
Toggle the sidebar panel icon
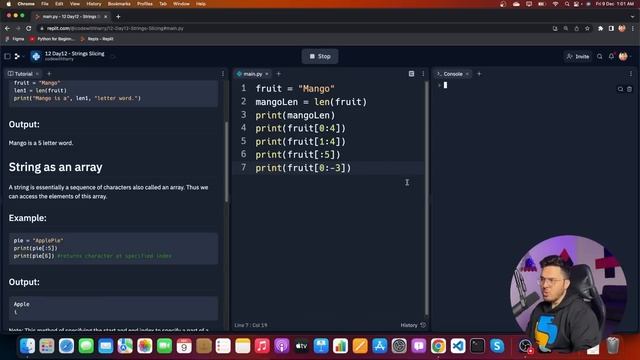click(7, 56)
